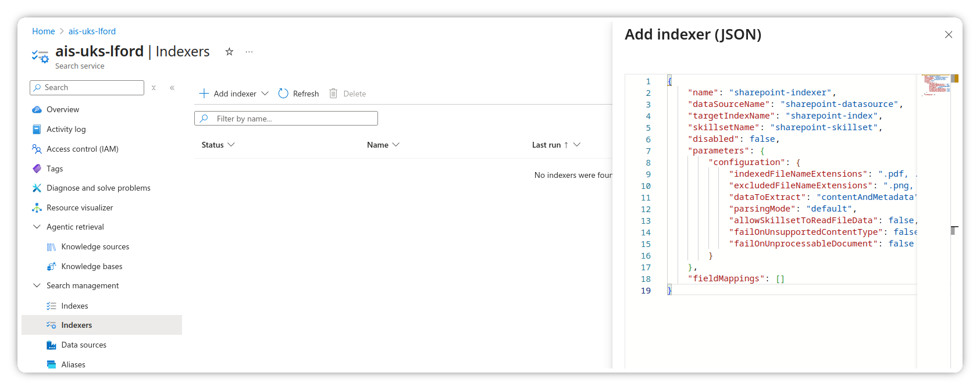980x390 pixels.
Task: Open the more options ellipsis next to title
Action: click(249, 52)
